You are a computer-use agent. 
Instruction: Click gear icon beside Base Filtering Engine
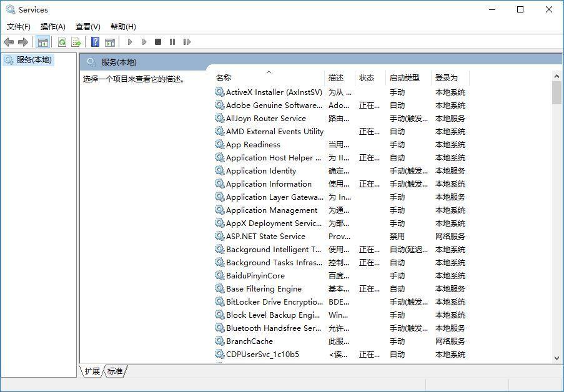point(220,288)
